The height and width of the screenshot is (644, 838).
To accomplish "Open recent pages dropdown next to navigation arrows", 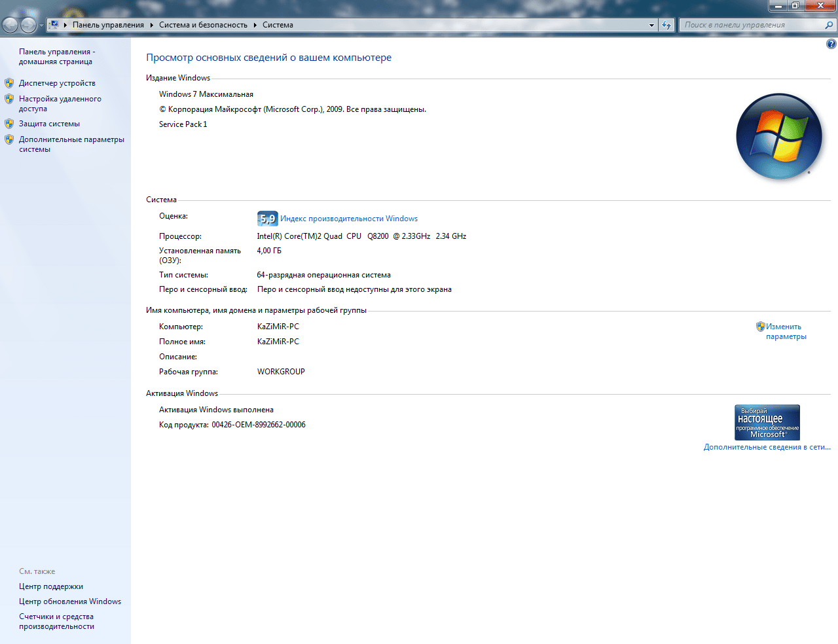I will 41,26.
